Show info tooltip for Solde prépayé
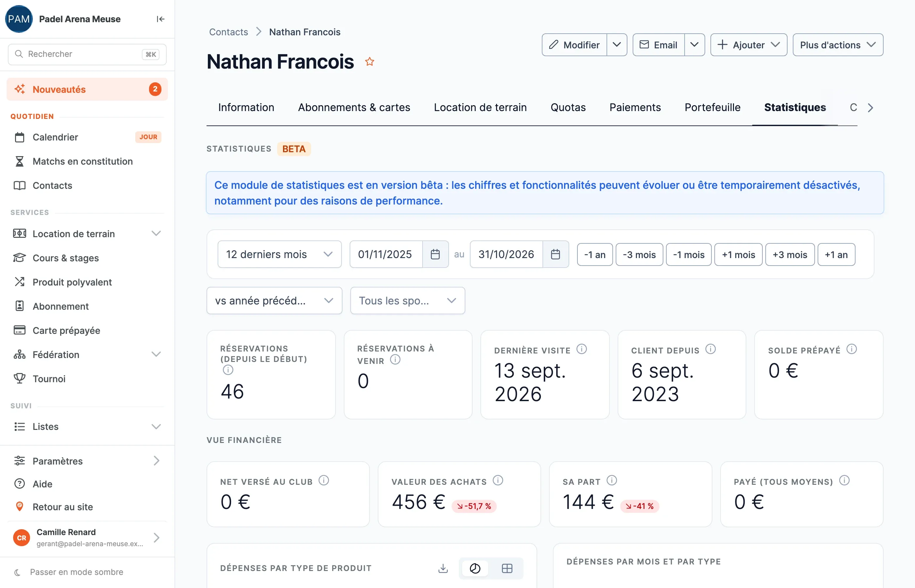Viewport: 915px width, 588px height. pyautogui.click(x=852, y=349)
